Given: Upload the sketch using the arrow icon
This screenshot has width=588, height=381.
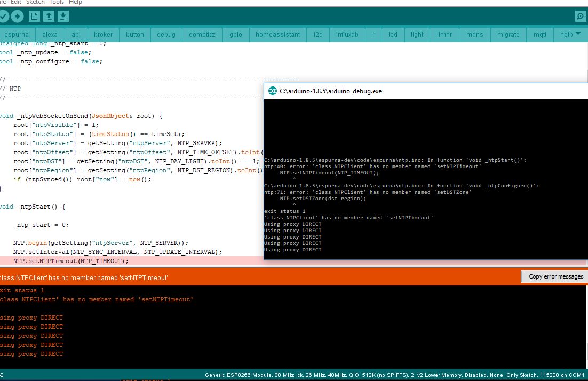Looking at the screenshot, I should tap(17, 16).
